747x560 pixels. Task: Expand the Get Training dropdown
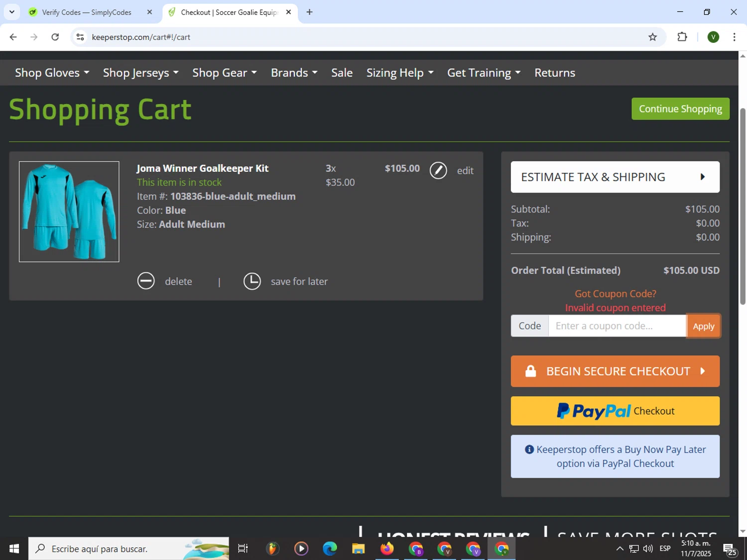coord(484,73)
